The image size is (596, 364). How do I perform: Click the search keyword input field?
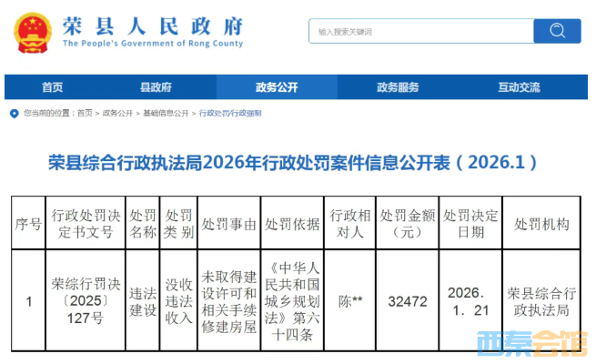pyautogui.click(x=420, y=31)
